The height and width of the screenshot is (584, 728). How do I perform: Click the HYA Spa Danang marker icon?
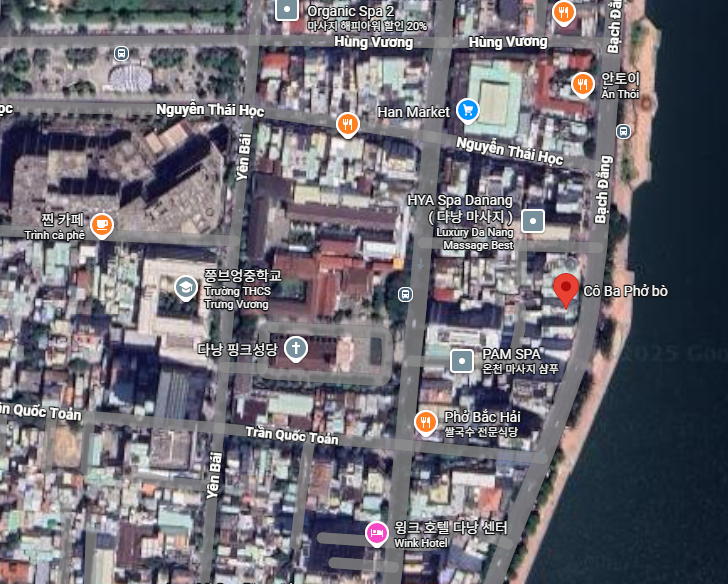click(534, 221)
